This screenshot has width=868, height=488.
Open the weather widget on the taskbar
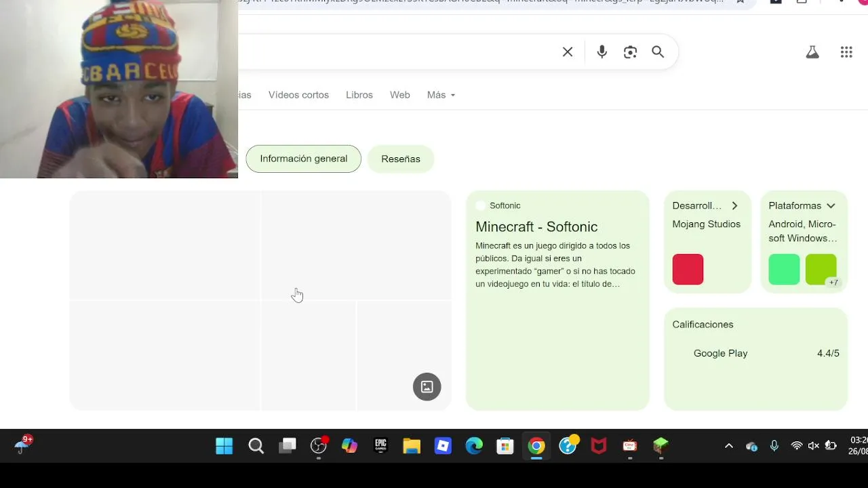point(24,445)
